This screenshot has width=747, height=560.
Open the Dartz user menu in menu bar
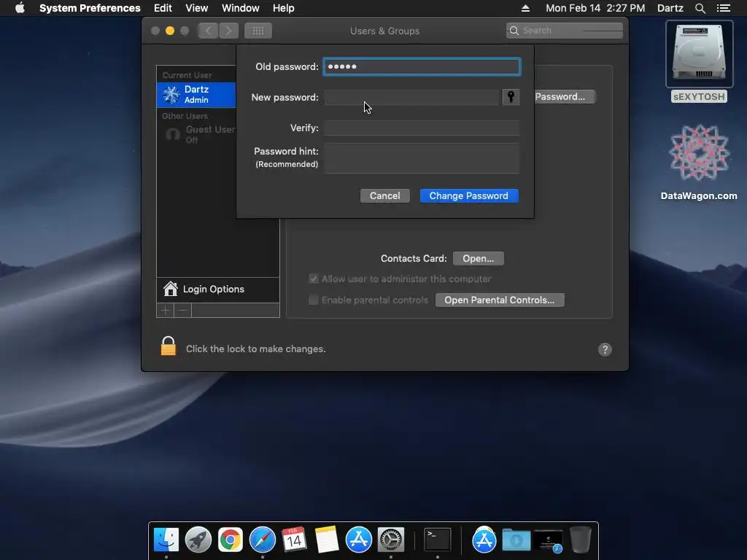670,8
